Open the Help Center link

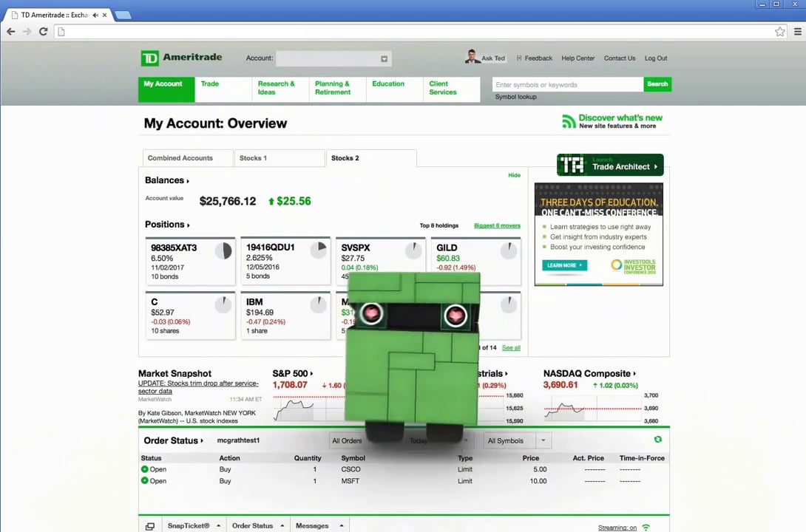pyautogui.click(x=578, y=58)
